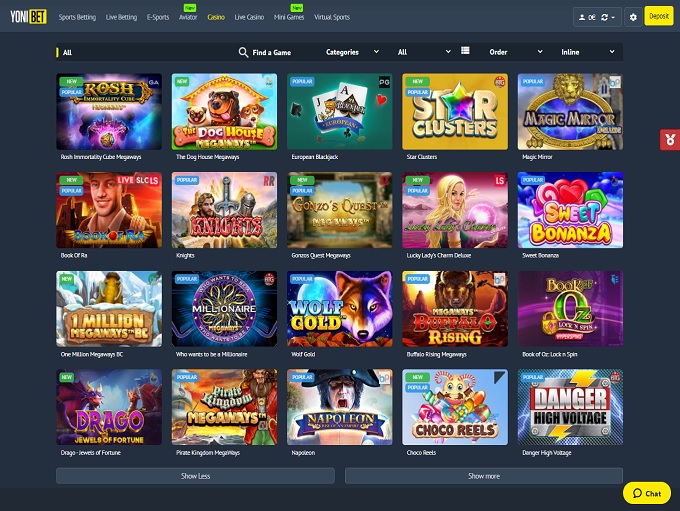Launch the Knights game thumbnail
This screenshot has width=680, height=511.
pos(224,210)
